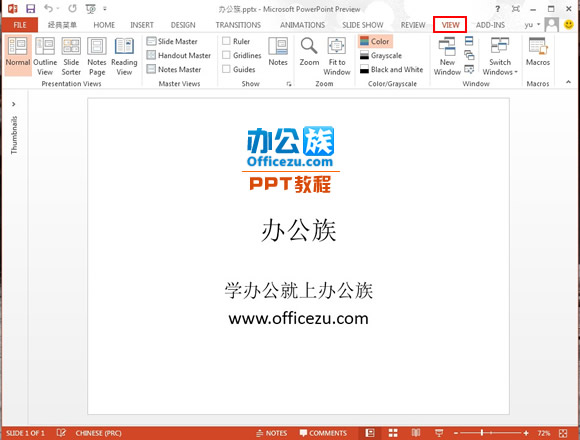Select the 办公族 title text
Image resolution: width=580 pixels, height=440 pixels.
click(299, 230)
